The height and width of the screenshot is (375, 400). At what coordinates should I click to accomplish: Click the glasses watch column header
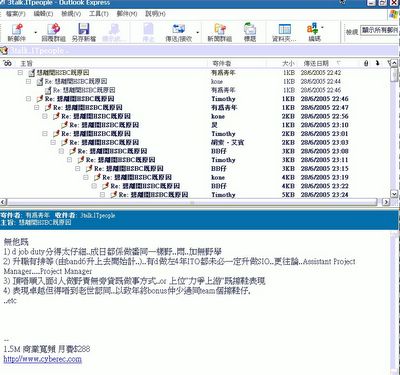pyautogui.click(x=7, y=63)
